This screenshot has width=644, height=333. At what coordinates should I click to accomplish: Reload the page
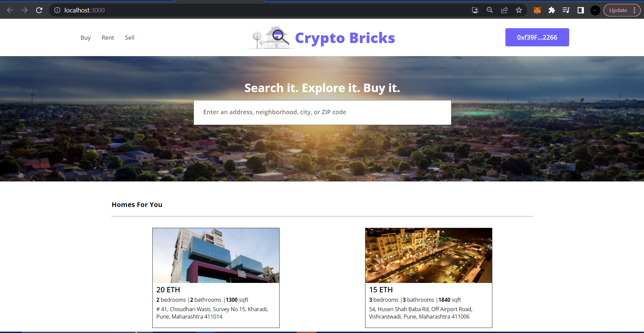click(x=39, y=10)
